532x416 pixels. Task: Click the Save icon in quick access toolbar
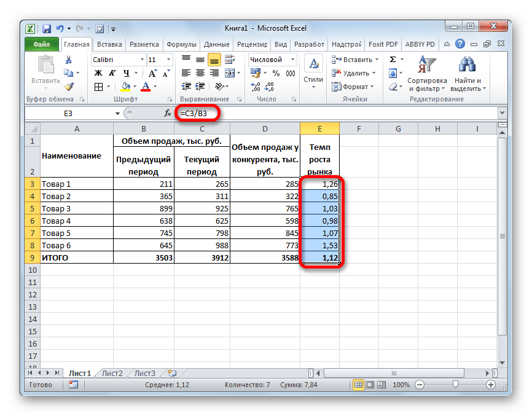coord(46,29)
